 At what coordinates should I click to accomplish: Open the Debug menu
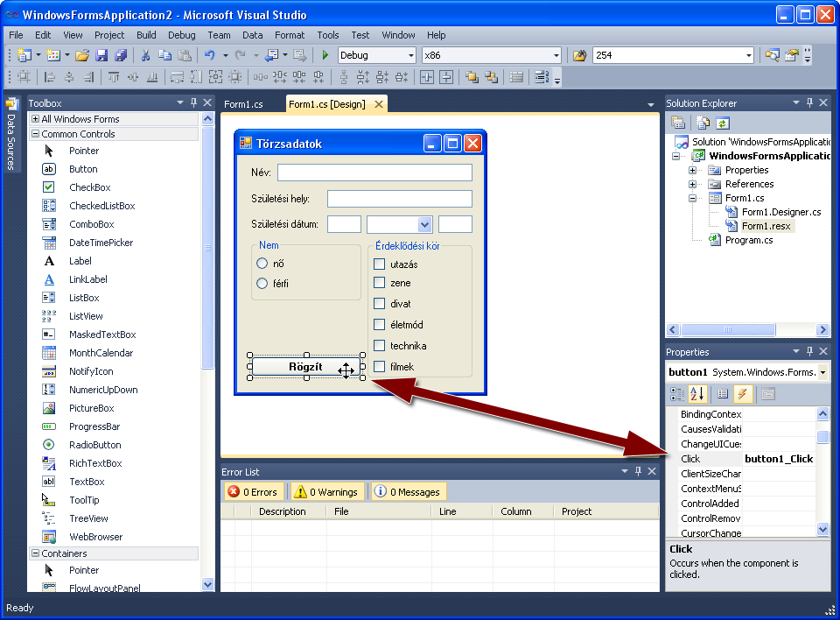click(x=182, y=35)
